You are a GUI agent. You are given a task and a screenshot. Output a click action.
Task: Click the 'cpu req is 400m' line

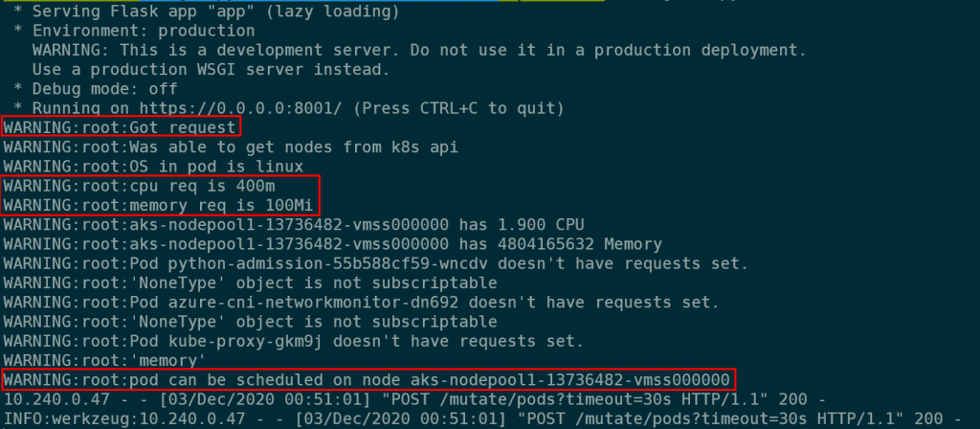(140, 186)
